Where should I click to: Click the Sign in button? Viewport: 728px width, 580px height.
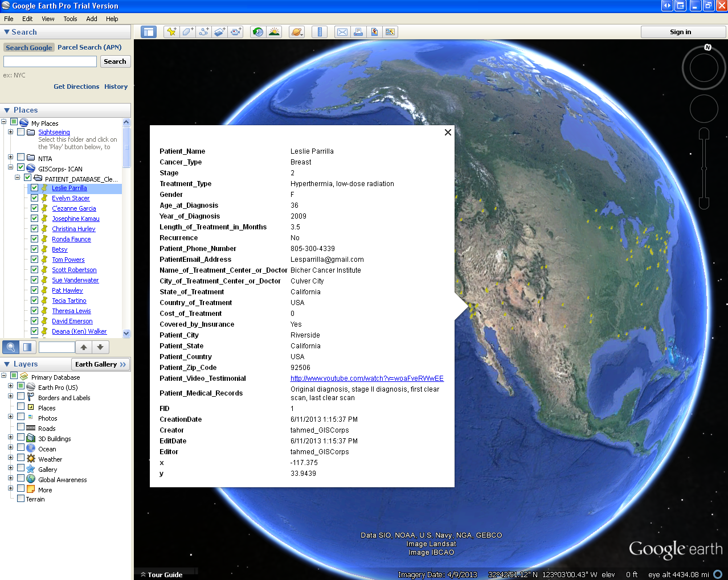680,32
